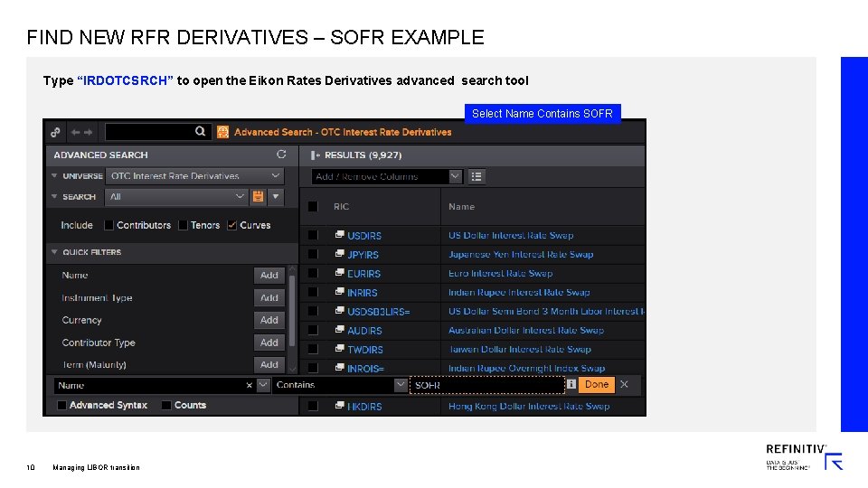
Task: Click the orange saved-search icon beside Search
Action: 258,196
